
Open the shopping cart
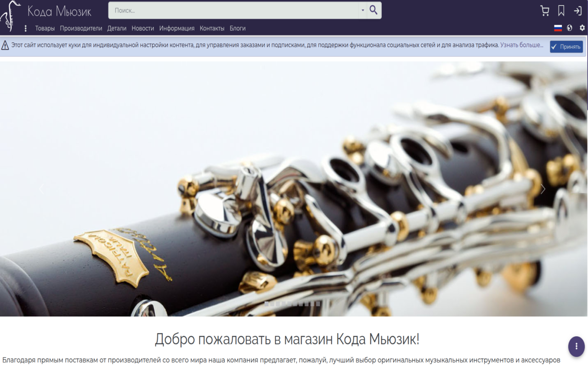[545, 11]
